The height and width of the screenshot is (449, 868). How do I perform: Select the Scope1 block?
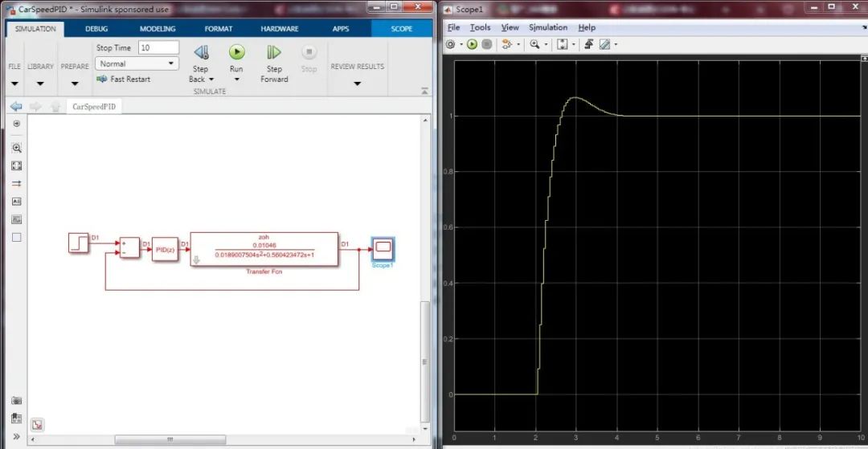tap(383, 249)
